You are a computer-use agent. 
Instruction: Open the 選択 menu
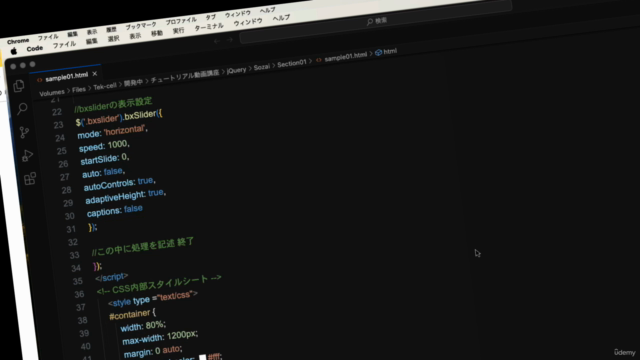[x=113, y=39]
